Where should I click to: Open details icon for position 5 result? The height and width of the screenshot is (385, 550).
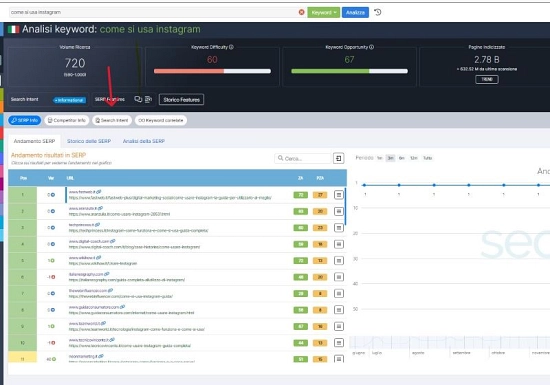coord(338,261)
